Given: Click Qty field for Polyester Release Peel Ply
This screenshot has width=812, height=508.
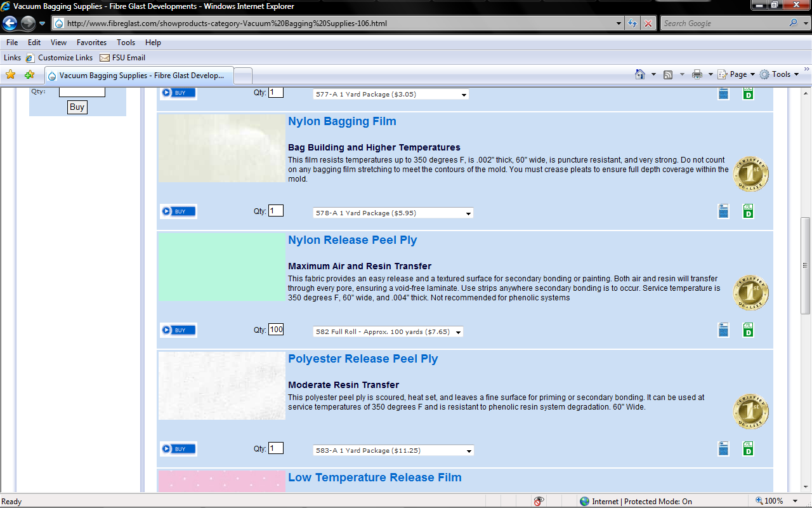Looking at the screenshot, I should pos(276,448).
